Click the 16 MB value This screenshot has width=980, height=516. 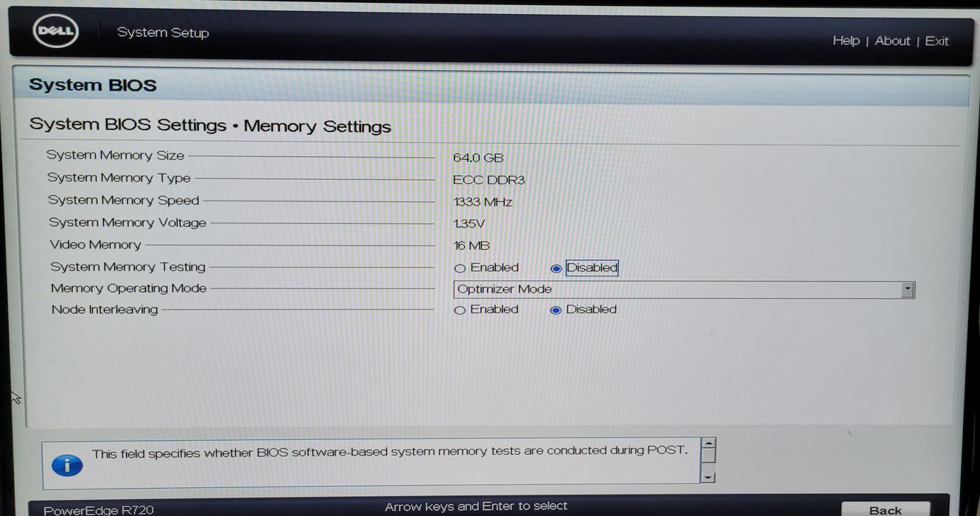tap(472, 245)
